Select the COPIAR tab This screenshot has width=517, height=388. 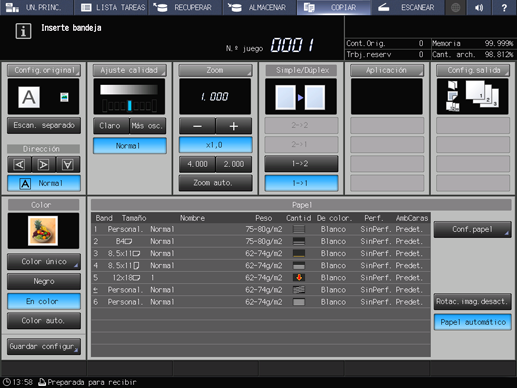click(x=334, y=7)
